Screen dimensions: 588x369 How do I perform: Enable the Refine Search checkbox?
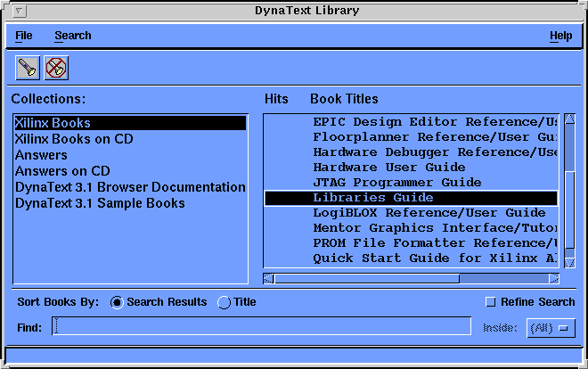(x=490, y=302)
